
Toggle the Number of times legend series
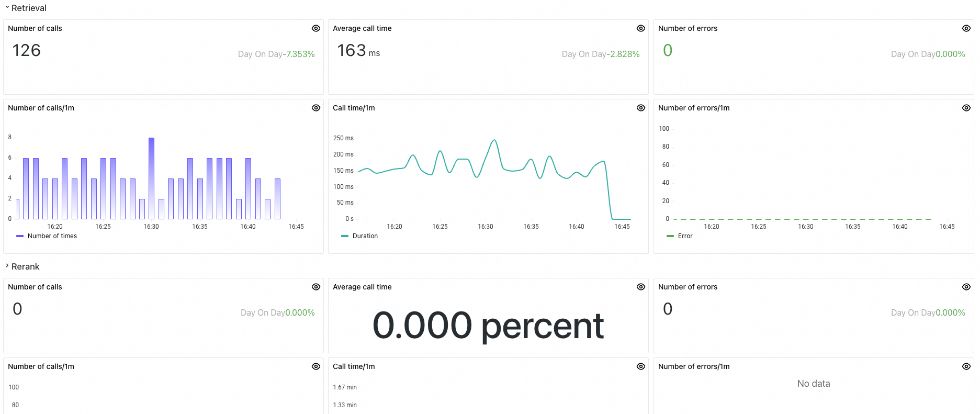[47, 236]
